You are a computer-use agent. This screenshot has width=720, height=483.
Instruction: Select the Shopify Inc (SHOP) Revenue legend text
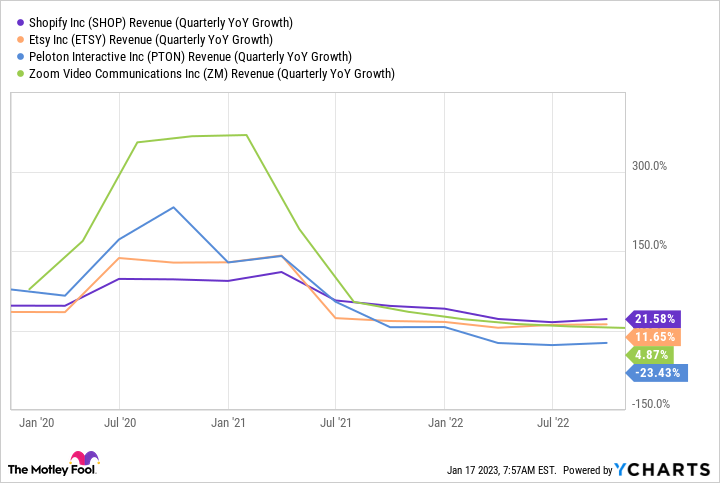pos(161,22)
